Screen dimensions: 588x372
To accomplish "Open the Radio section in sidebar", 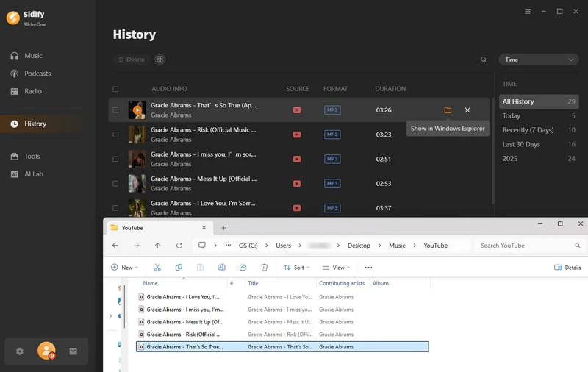I will pyautogui.click(x=26, y=91).
